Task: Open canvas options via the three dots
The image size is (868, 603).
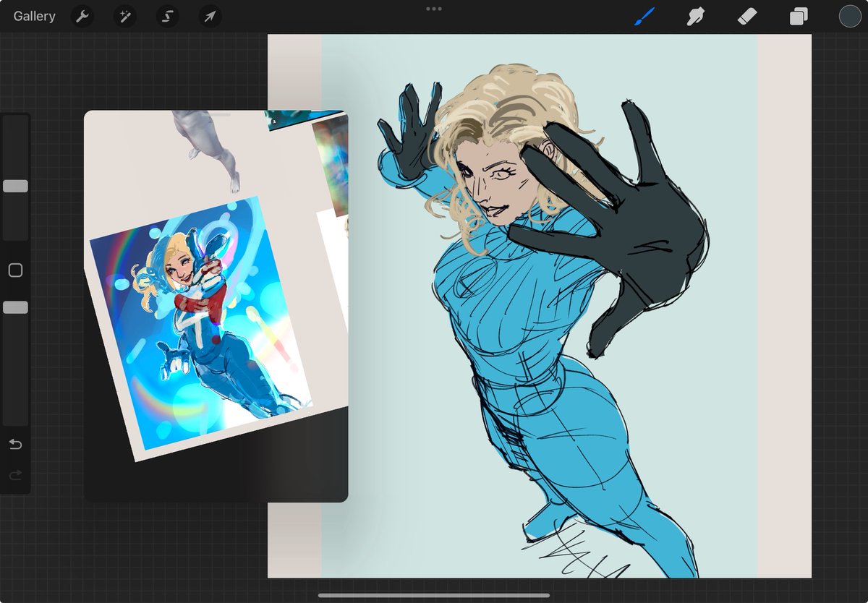Action: pos(434,9)
